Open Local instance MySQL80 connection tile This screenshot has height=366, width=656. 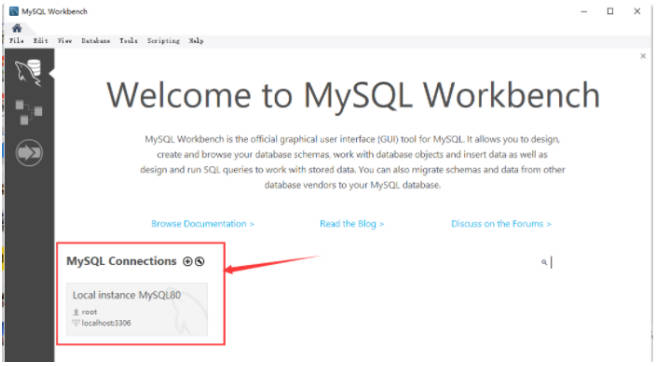137,309
